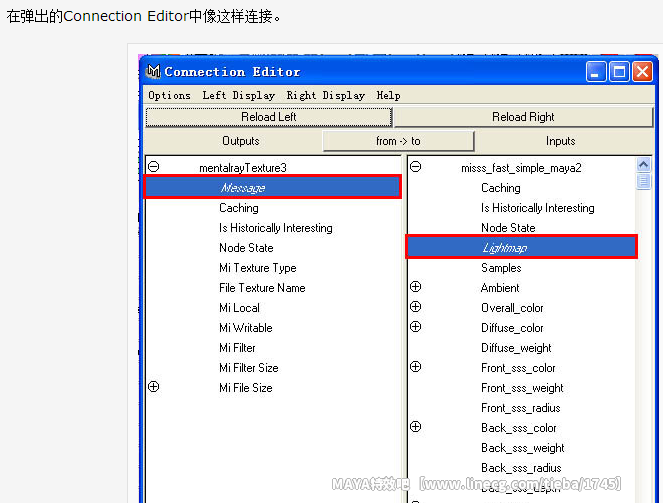The image size is (663, 503).
Task: Select the Mi Local attribute
Action: pyautogui.click(x=239, y=308)
